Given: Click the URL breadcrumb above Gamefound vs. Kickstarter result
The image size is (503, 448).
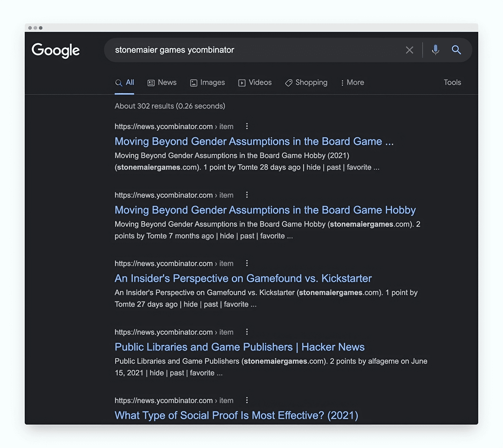Looking at the screenshot, I should [174, 263].
